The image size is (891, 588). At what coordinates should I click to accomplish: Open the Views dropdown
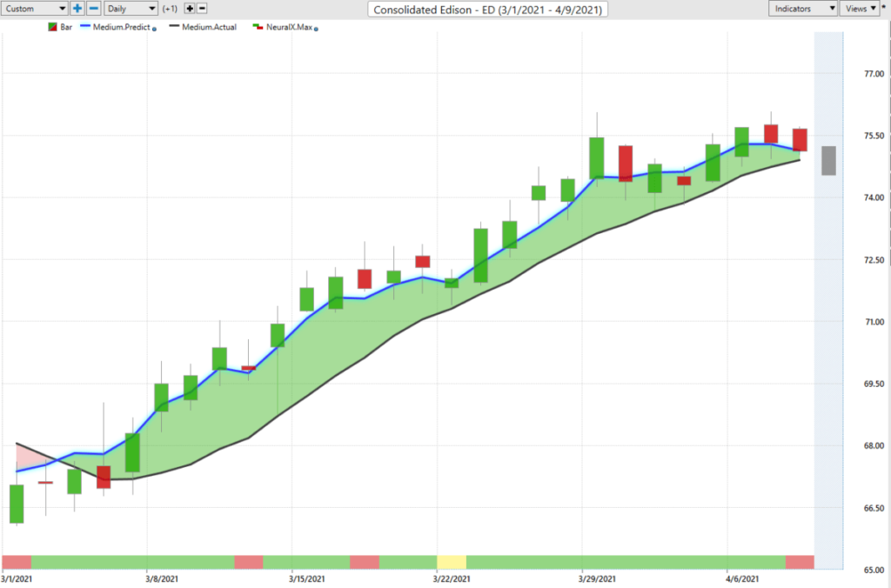point(861,9)
